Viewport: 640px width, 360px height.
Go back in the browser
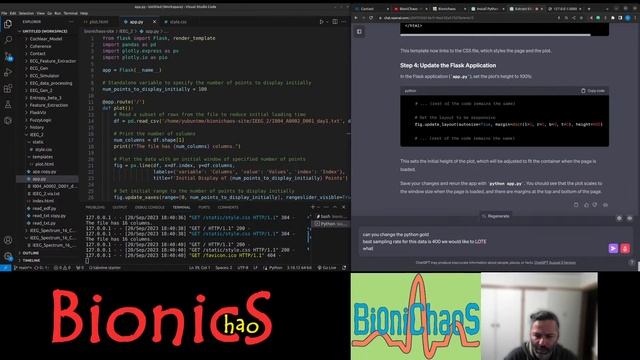[356, 18]
